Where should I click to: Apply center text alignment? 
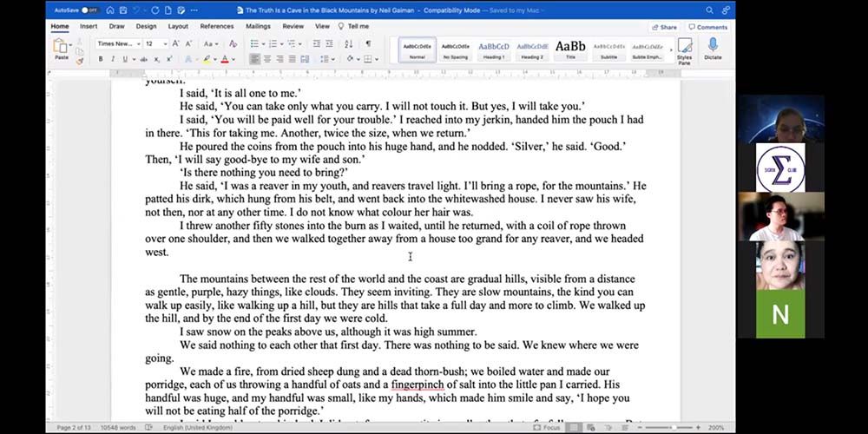pos(268,59)
